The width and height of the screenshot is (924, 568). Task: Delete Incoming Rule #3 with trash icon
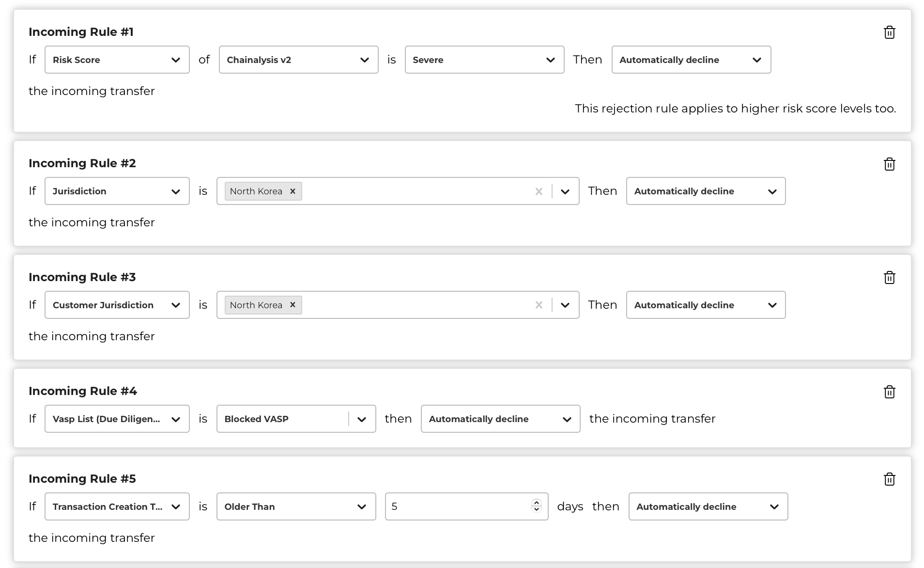click(889, 278)
